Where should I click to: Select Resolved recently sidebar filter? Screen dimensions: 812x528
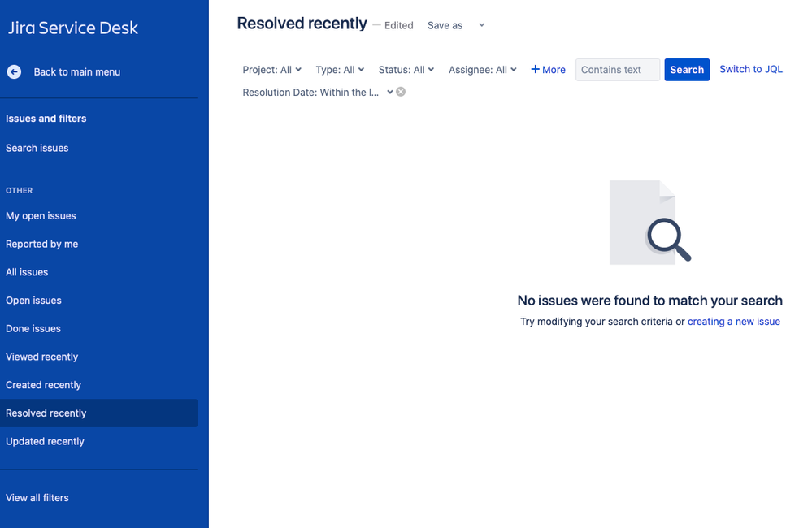98,413
